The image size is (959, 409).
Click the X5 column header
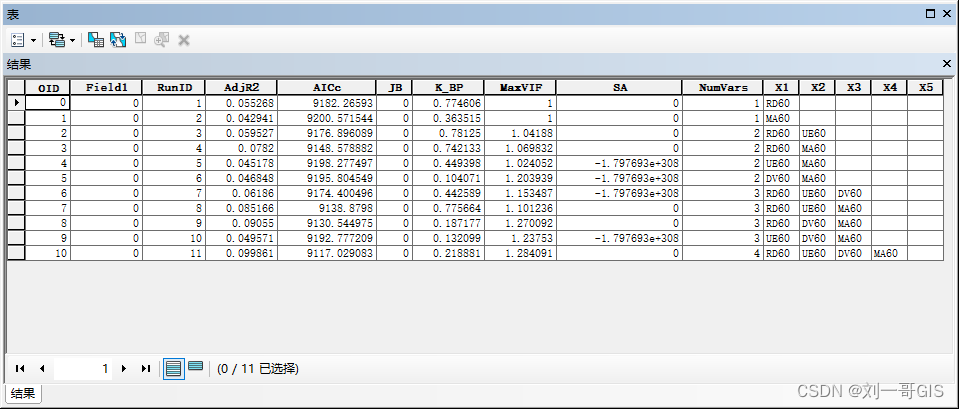[x=926, y=87]
